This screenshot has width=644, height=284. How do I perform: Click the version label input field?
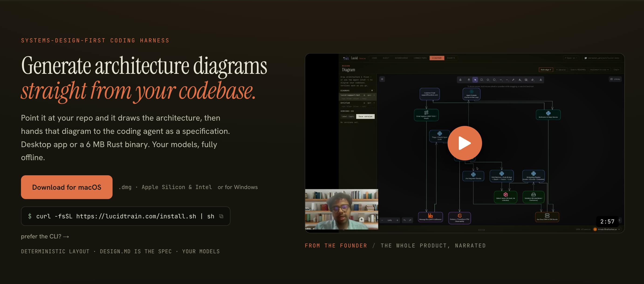coord(348,116)
